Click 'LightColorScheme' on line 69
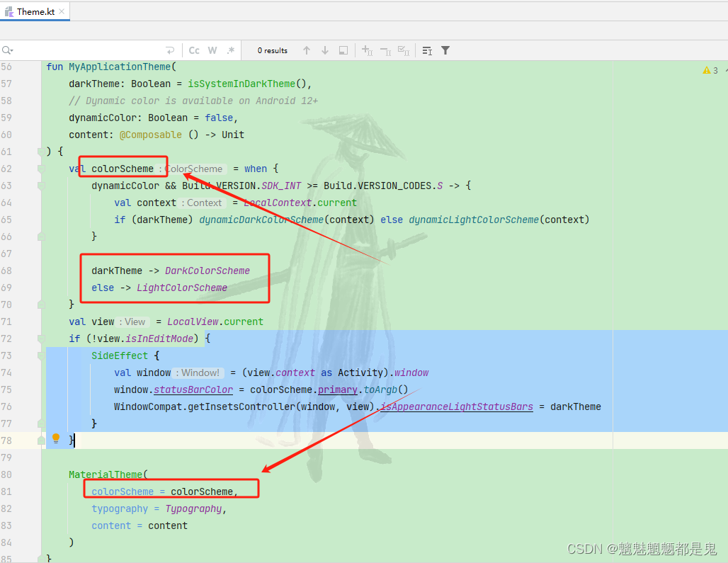Viewport: 728px width, 563px height. (x=181, y=288)
